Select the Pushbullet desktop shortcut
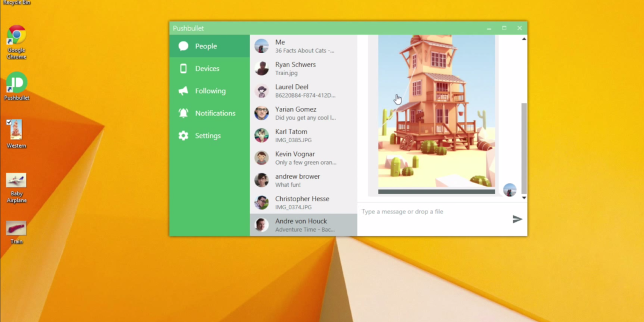The width and height of the screenshot is (644, 322). pos(17,86)
